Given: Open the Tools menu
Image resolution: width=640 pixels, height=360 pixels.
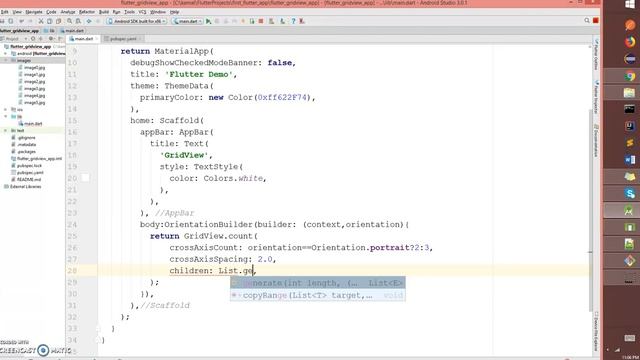Looking at the screenshot, I should [x=129, y=12].
